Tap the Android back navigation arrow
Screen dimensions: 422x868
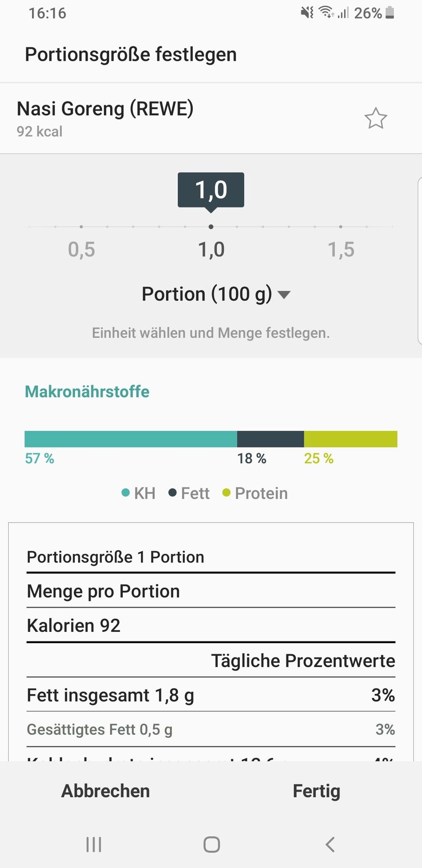(330, 845)
